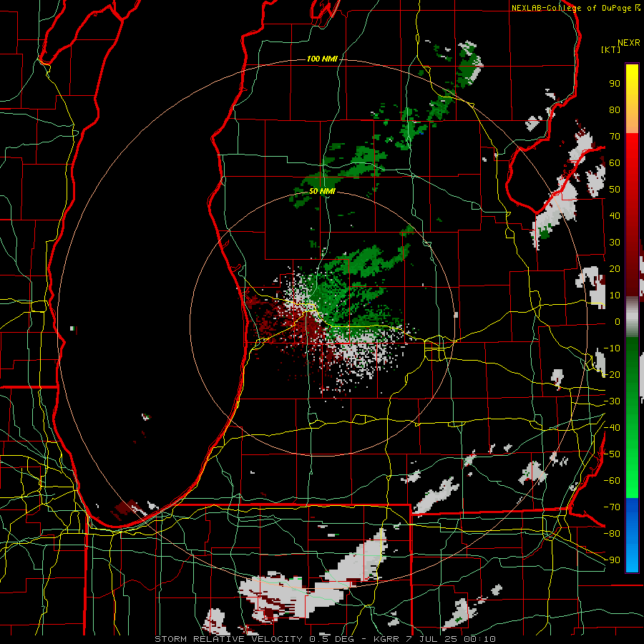Click the positive "90" scale value

tap(615, 84)
